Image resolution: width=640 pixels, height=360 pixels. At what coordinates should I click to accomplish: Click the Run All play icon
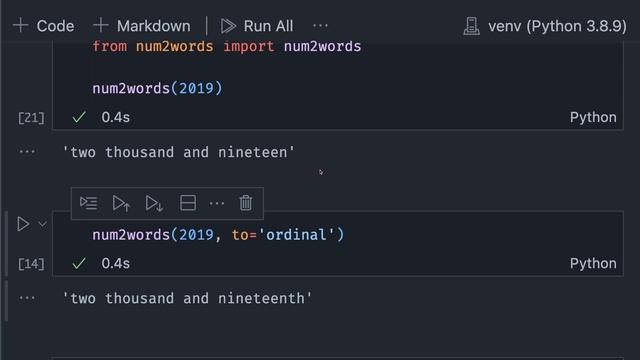228,26
